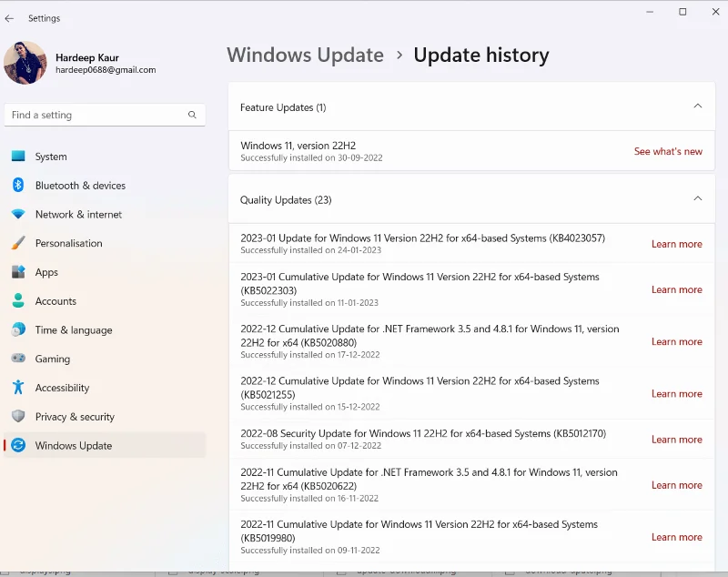Click the search magnifier icon
Image resolution: width=728 pixels, height=577 pixels.
tap(192, 115)
